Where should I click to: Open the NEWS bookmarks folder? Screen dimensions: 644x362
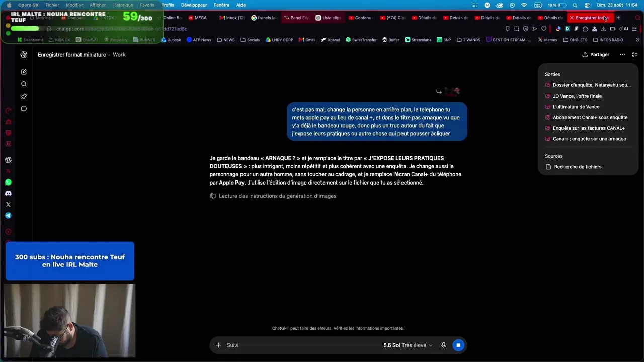[x=226, y=40]
